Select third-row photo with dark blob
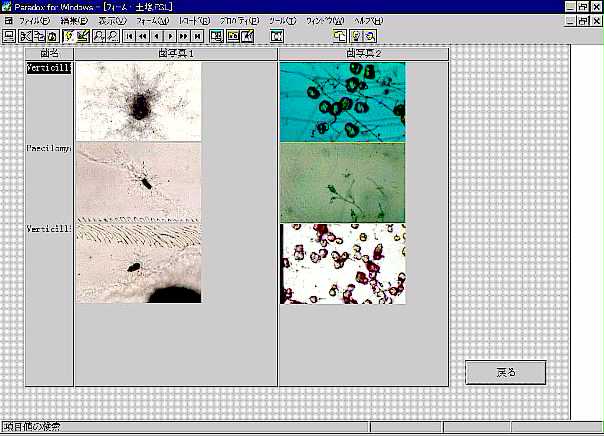Screen dimensions: 604x436 click(139, 263)
